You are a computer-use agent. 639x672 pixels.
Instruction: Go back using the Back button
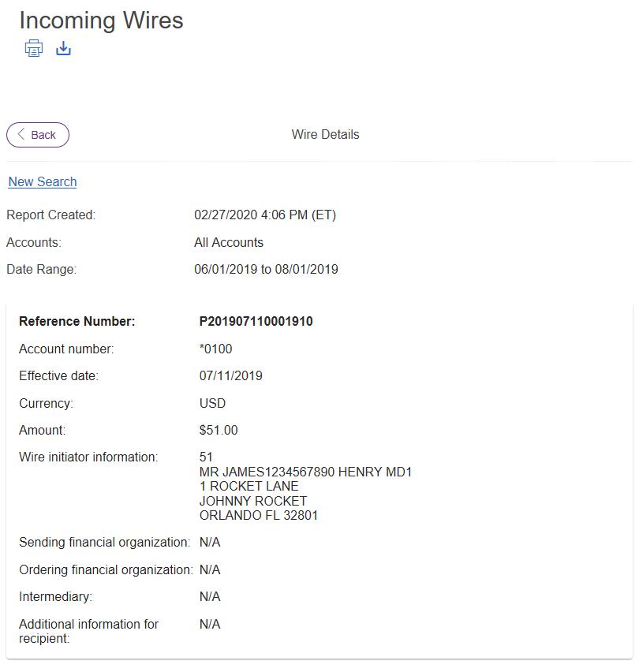38,135
